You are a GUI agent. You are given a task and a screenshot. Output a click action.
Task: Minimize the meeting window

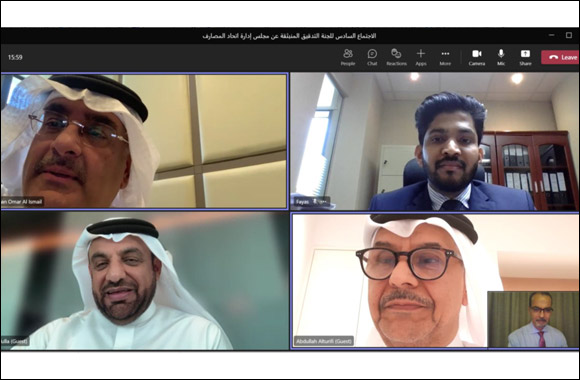(552, 35)
